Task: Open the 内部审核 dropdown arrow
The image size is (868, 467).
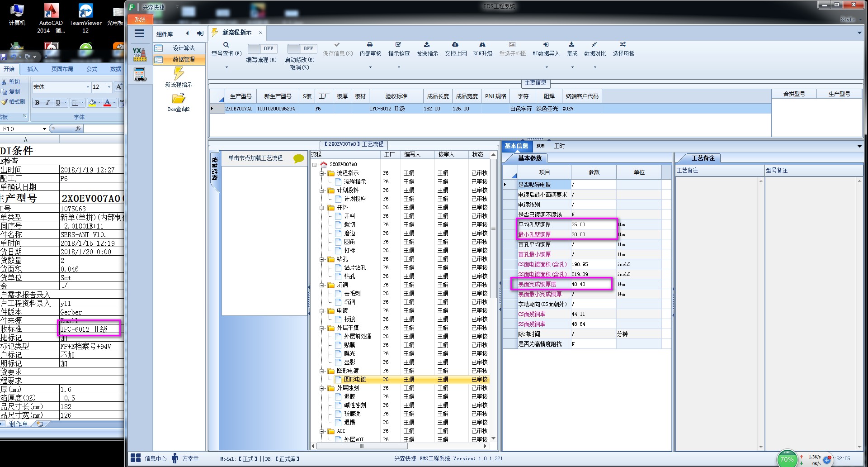Action: (x=370, y=67)
